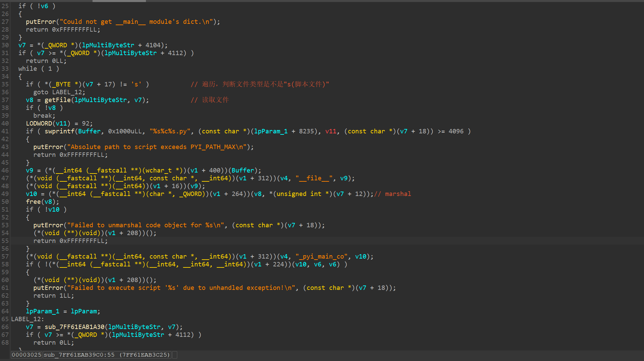The image size is (644, 361).
Task: Open the sub_7FF61EAB1A30 function reference
Action: pyautogui.click(x=74, y=327)
